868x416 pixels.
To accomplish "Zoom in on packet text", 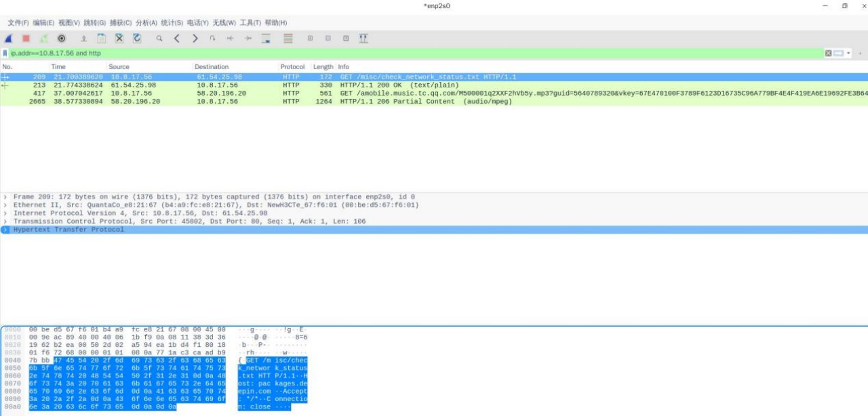I will tap(311, 39).
